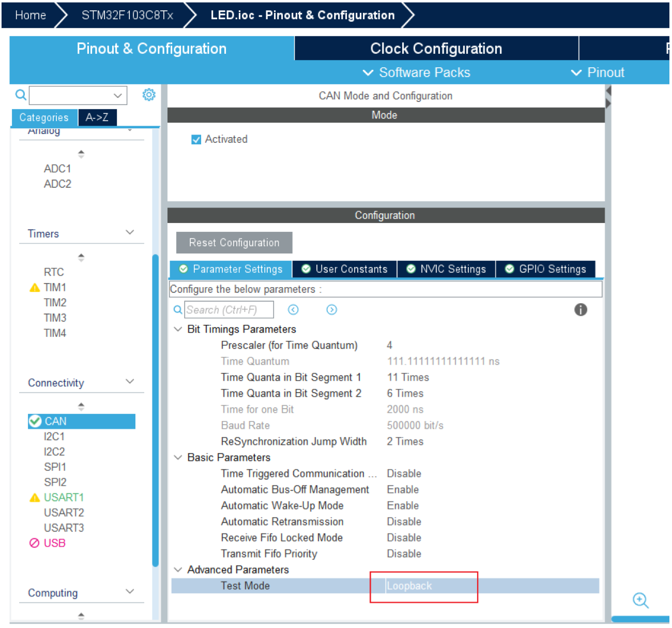Select SPI2 peripheral
672x628 pixels.
coord(55,482)
